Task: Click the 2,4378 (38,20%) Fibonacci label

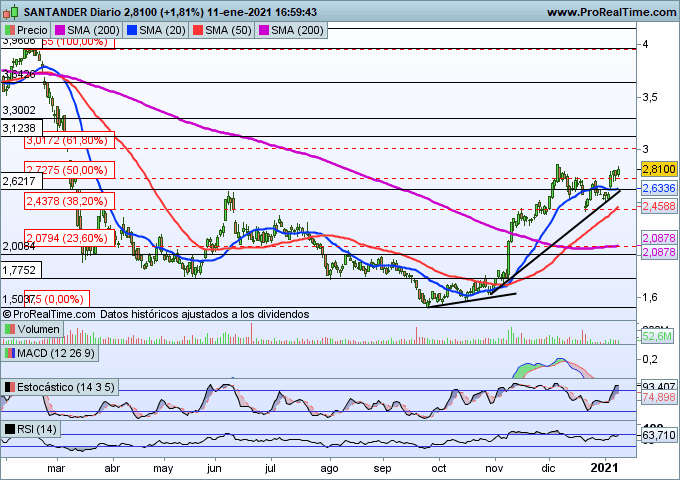Action: tap(69, 201)
